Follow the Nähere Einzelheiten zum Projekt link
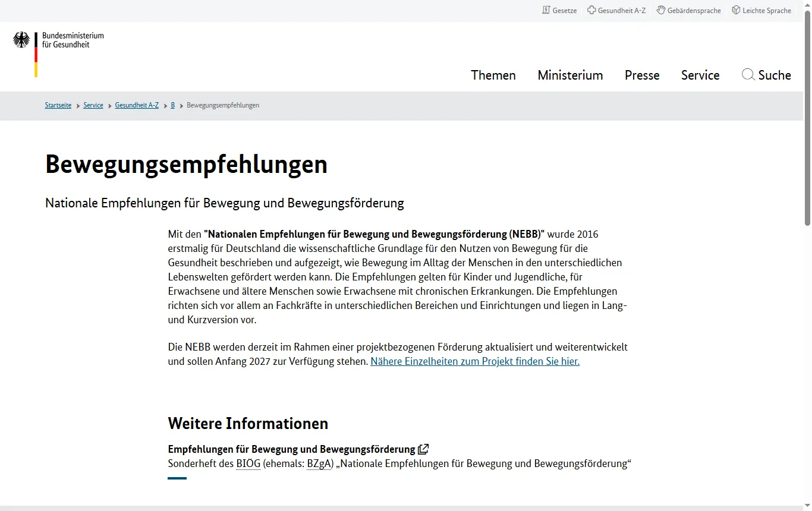812x511 pixels. coord(475,361)
